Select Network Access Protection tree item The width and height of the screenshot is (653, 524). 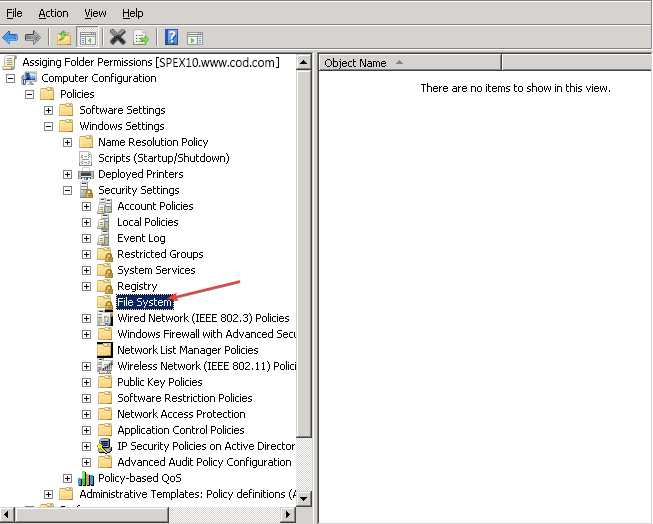click(x=181, y=414)
